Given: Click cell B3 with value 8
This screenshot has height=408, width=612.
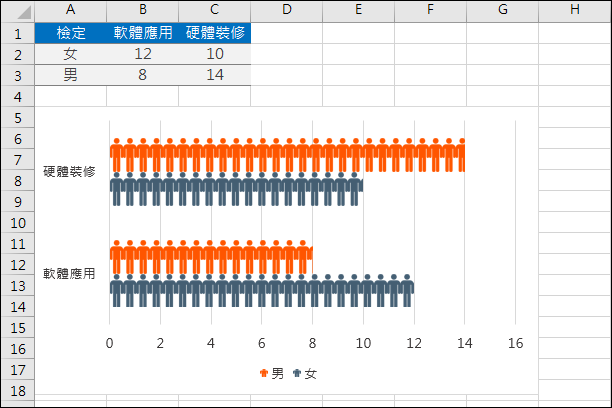Looking at the screenshot, I should pyautogui.click(x=142, y=75).
